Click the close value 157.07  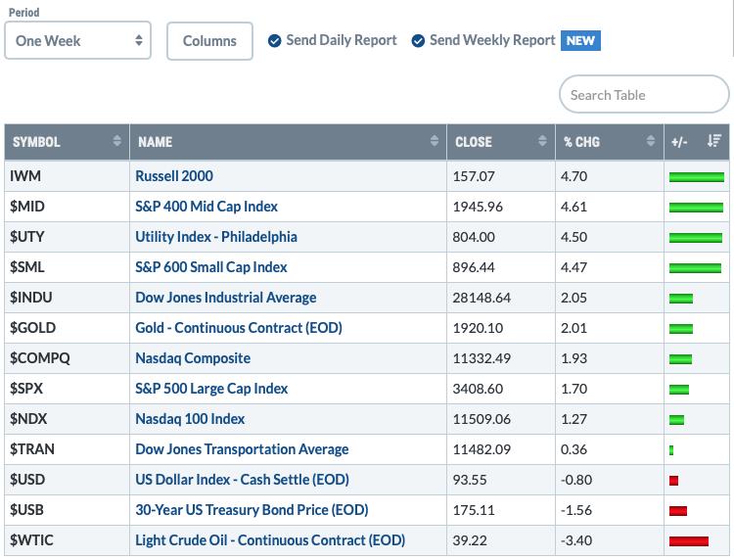pyautogui.click(x=474, y=176)
